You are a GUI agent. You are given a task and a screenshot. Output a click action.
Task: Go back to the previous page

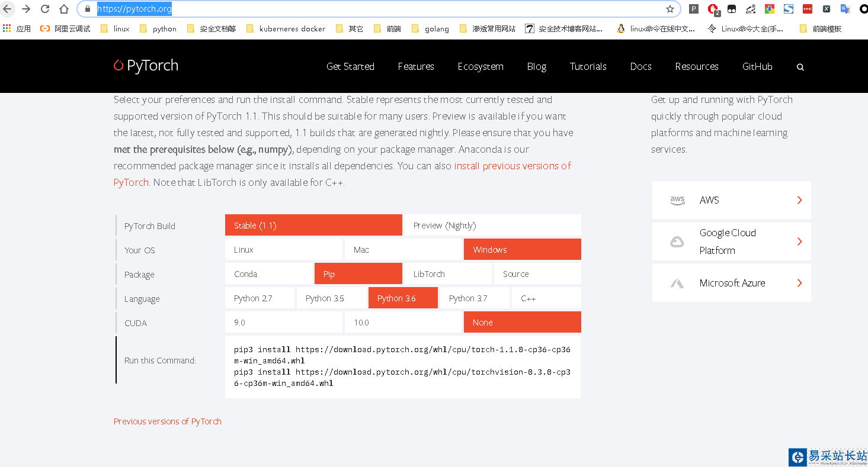click(7, 9)
